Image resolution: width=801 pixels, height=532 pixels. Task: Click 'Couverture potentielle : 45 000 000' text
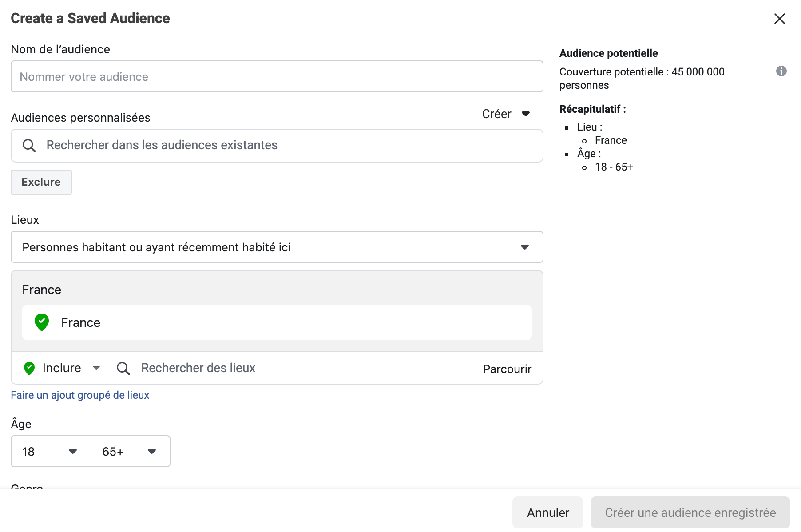click(x=642, y=72)
